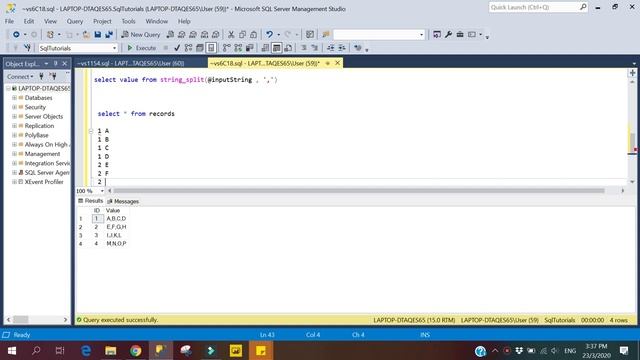Screen dimensions: 640x360
Task: Open Google Chrome from the taskbar
Action: (136, 350)
